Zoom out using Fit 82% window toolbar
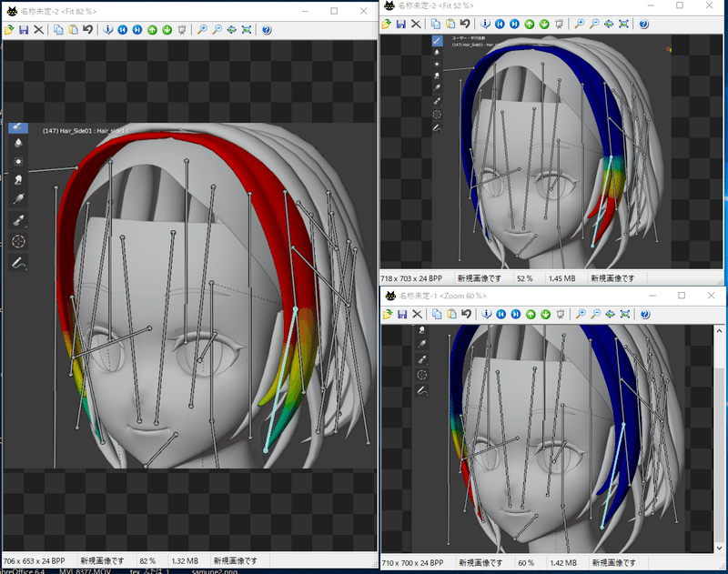 [x=217, y=30]
